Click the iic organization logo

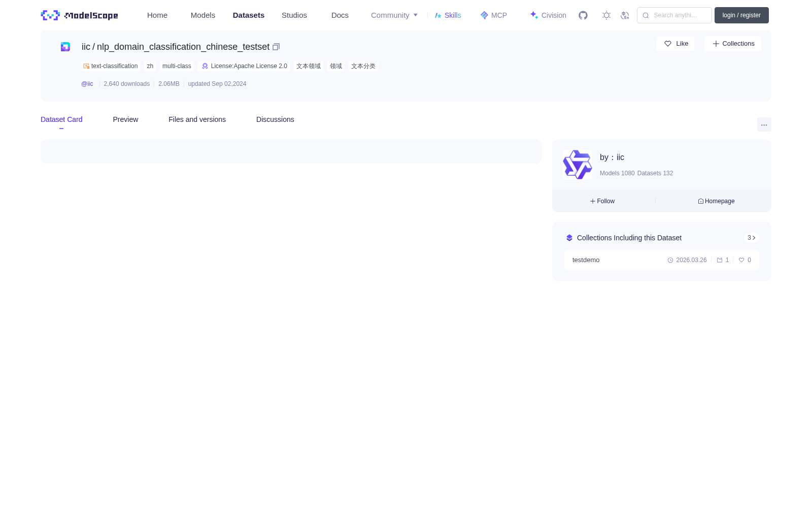pos(578,165)
